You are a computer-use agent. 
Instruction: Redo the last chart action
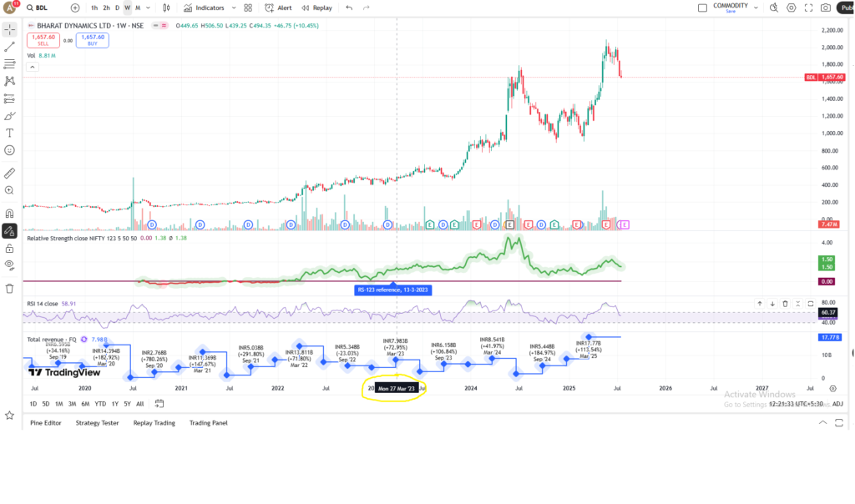[x=367, y=8]
